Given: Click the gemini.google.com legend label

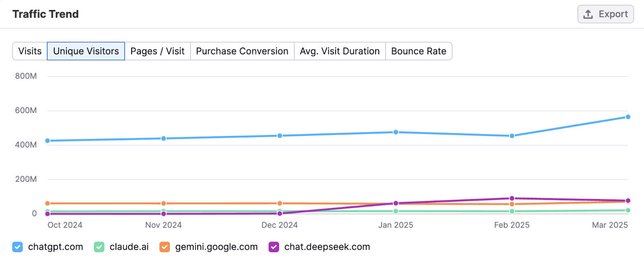Looking at the screenshot, I should pos(216,247).
